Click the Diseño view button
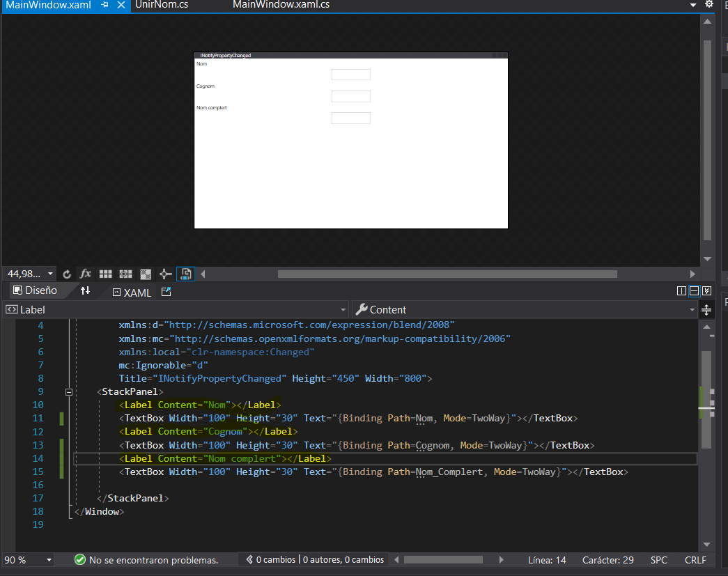The height and width of the screenshot is (576, 728). (x=35, y=291)
